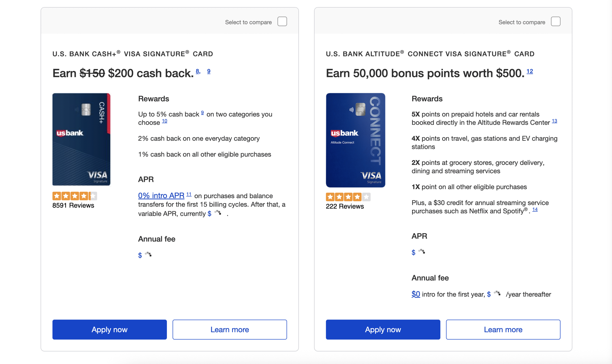Open Learn more for Cash+ Visa card
Screen dimensions: 612x364
[229, 329]
